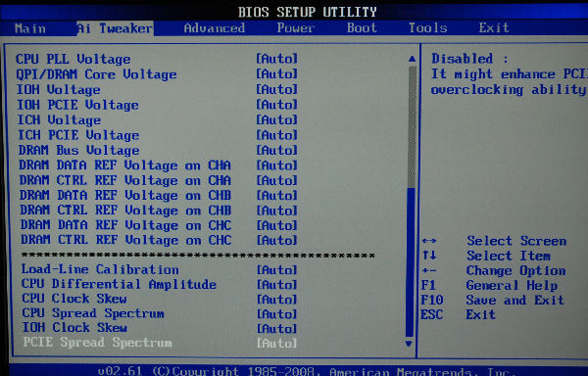Go to the Boot tab
Image resolution: width=588 pixels, height=376 pixels.
coord(362,27)
